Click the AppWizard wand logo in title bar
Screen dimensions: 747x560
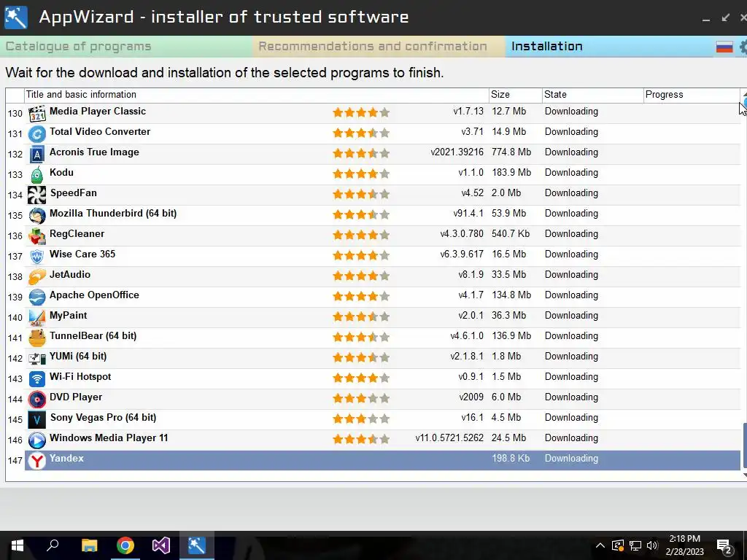16,17
